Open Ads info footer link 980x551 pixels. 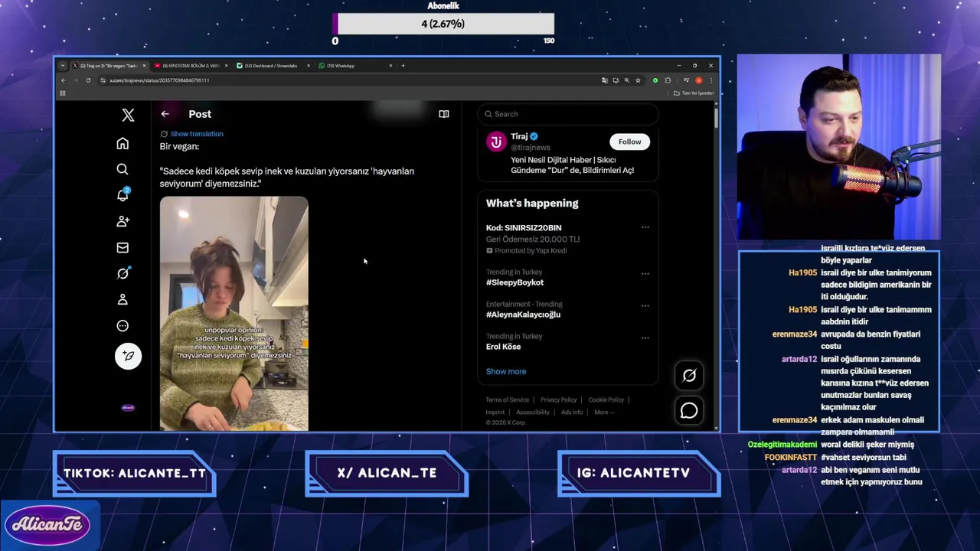(572, 412)
